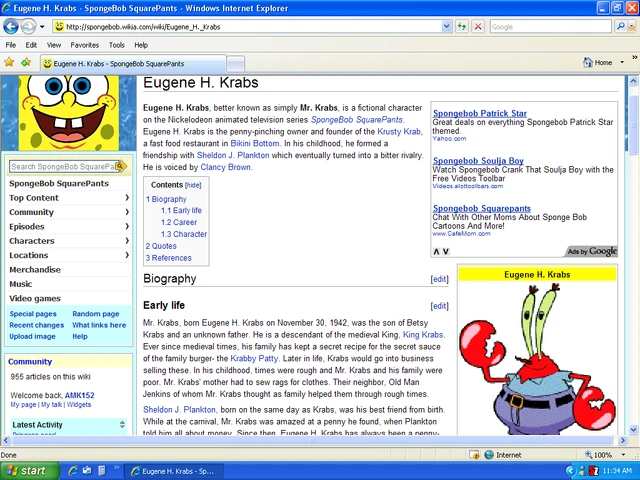This screenshot has width=640, height=480.
Task: Launch Internet Explorer from Quick Launch
Action: point(73,471)
